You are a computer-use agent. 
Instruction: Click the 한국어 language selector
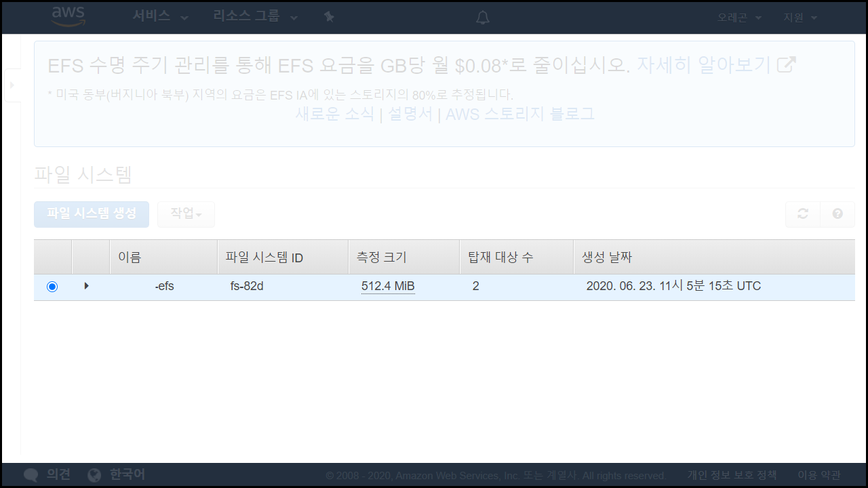[127, 474]
